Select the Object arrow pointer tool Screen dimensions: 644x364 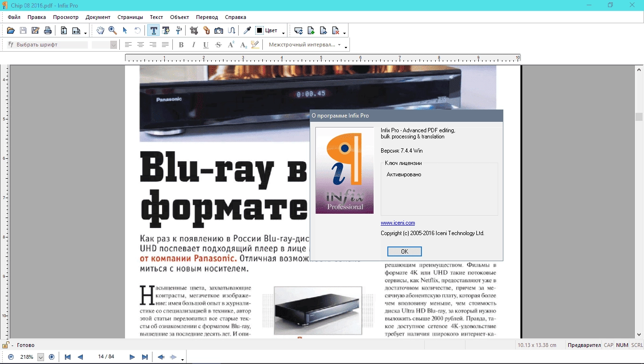pos(125,30)
